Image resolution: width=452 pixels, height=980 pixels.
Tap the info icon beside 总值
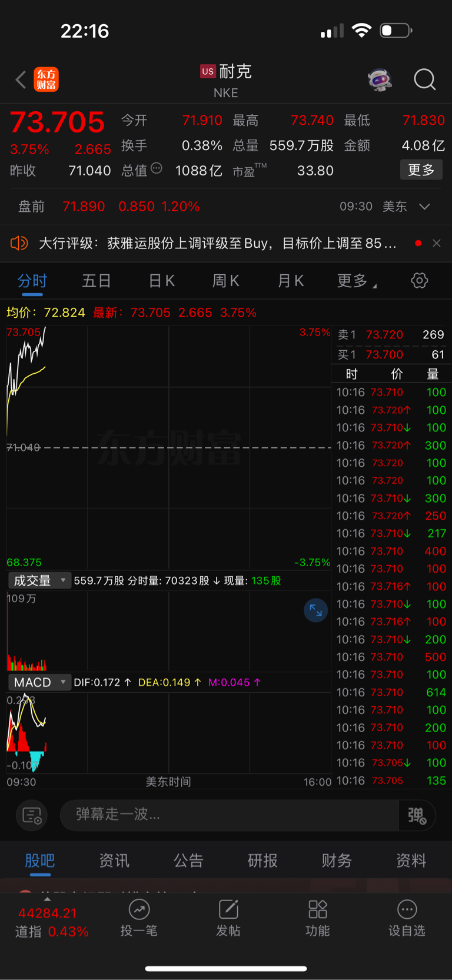tap(157, 168)
